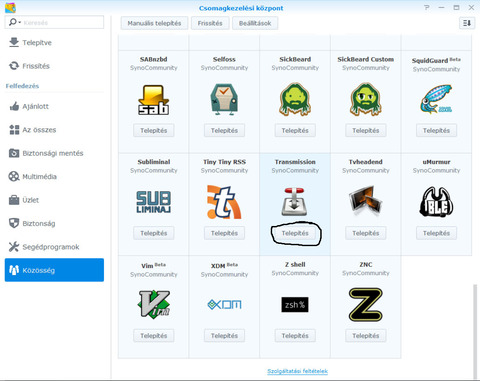The width and height of the screenshot is (480, 381).
Task: Open the search options magnifier dropdown
Action: (x=15, y=22)
